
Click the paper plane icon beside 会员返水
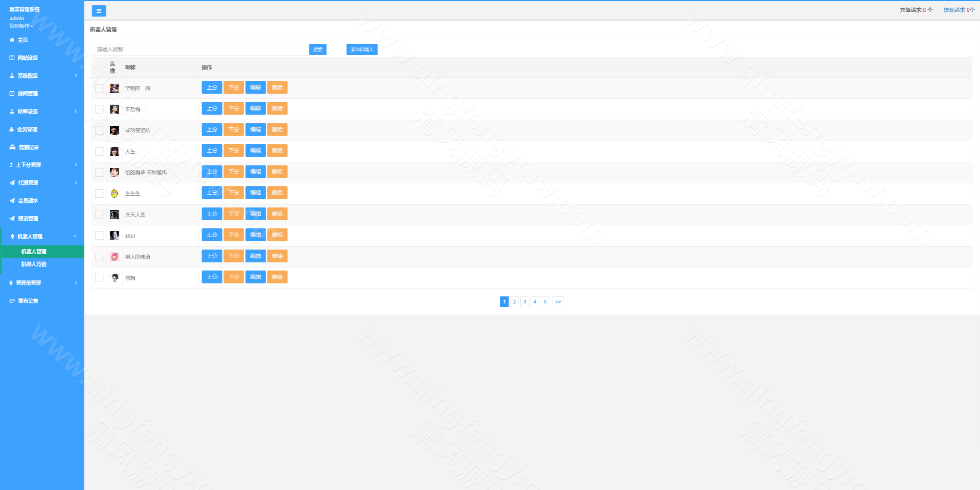tap(12, 201)
